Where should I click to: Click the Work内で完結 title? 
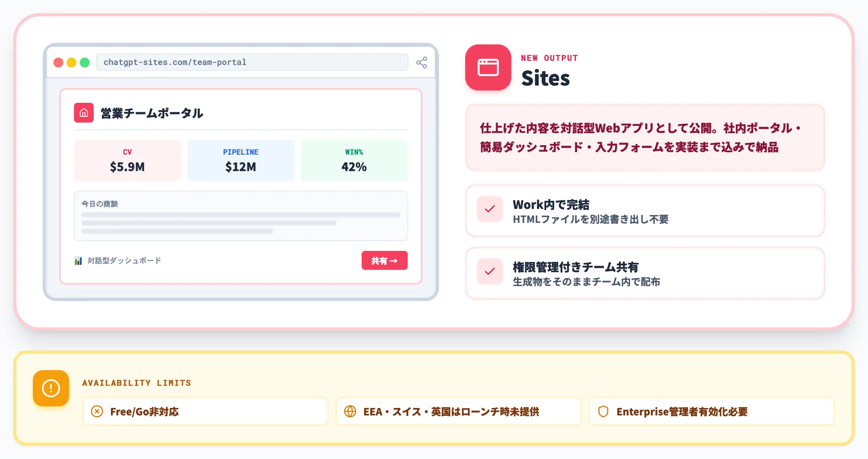coord(551,204)
